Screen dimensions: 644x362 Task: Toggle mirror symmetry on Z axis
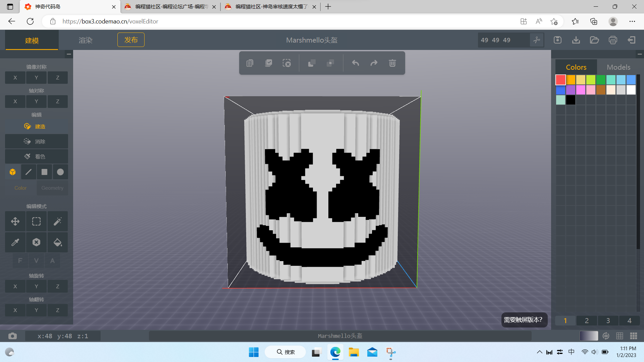coord(58,78)
